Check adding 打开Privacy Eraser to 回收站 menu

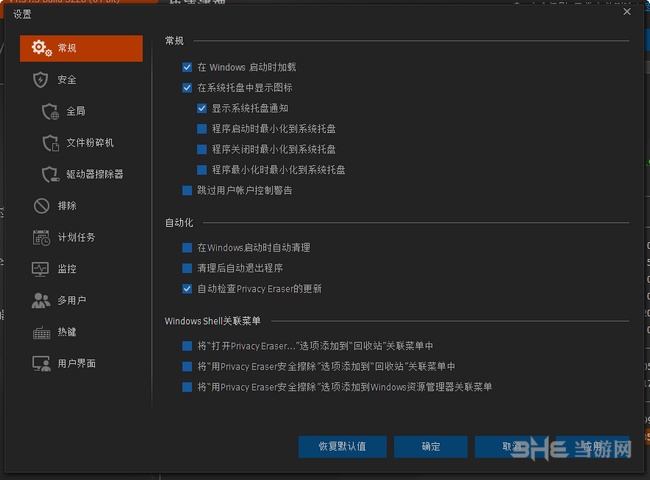coord(187,346)
